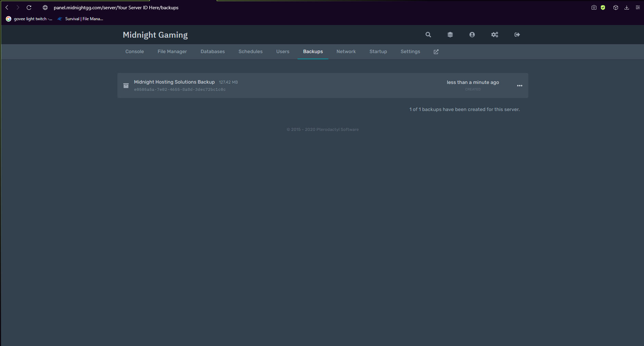Open the green shield ad blocker icon

603,8
